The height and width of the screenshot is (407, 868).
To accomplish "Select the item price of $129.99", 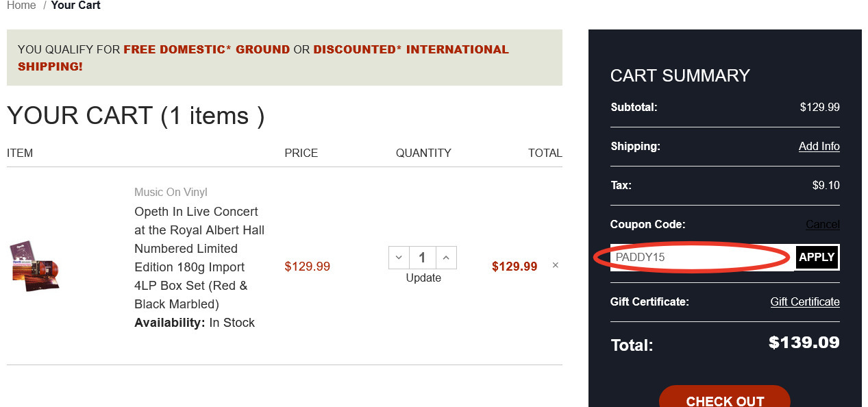I will [x=307, y=267].
